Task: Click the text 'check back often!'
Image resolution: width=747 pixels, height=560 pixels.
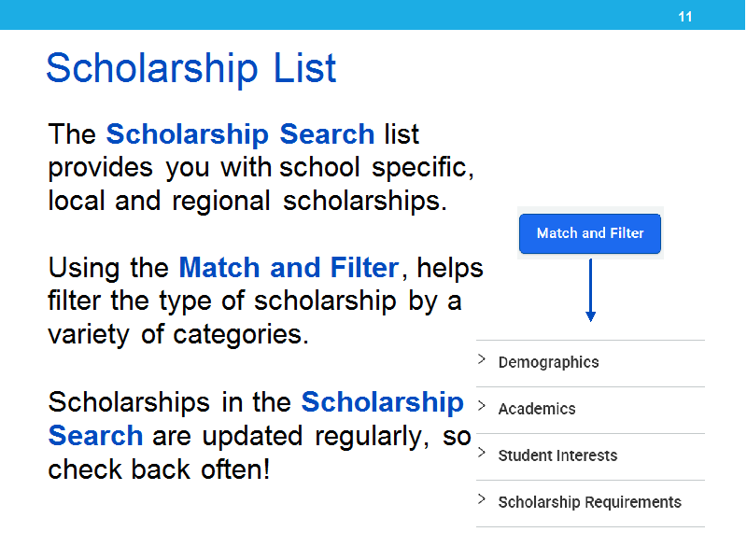Action: pos(159,470)
